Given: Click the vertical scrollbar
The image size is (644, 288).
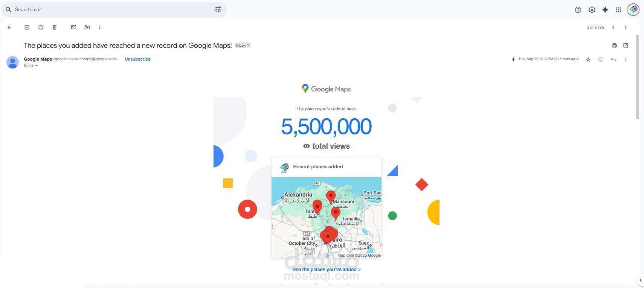Looking at the screenshot, I should 637,77.
